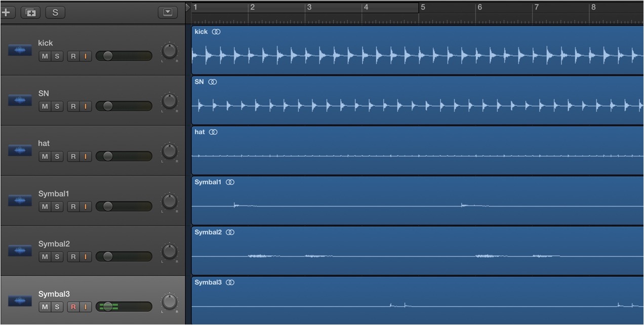Click the hat track audio icon
The image size is (644, 325).
[x=20, y=150]
